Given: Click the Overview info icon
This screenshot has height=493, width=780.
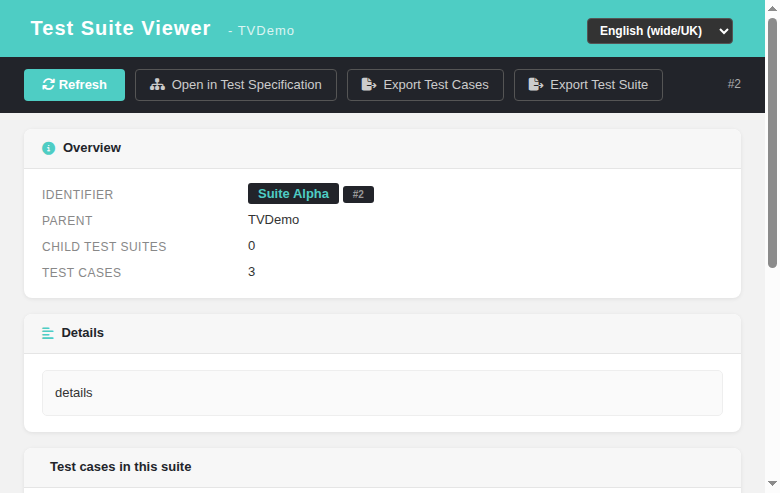Looking at the screenshot, I should point(48,148).
